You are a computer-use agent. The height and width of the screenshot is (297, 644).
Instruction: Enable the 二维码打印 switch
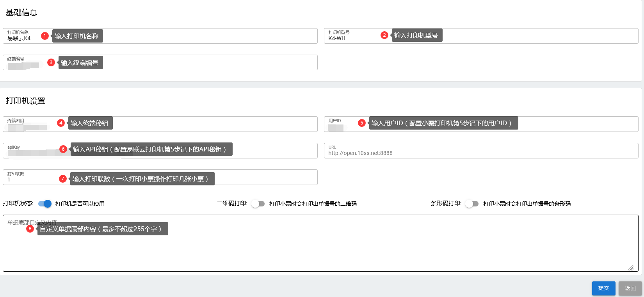tap(258, 204)
